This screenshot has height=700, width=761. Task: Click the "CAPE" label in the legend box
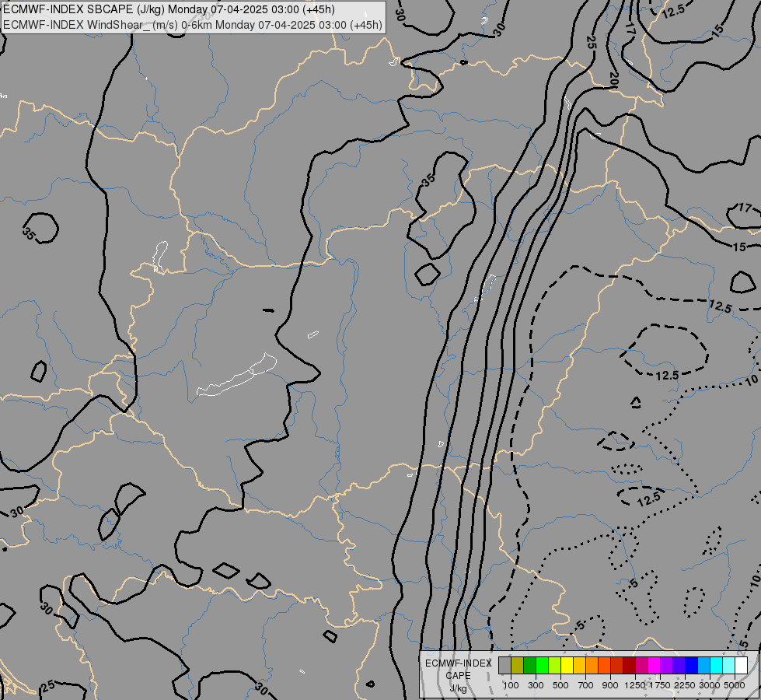pos(458,676)
